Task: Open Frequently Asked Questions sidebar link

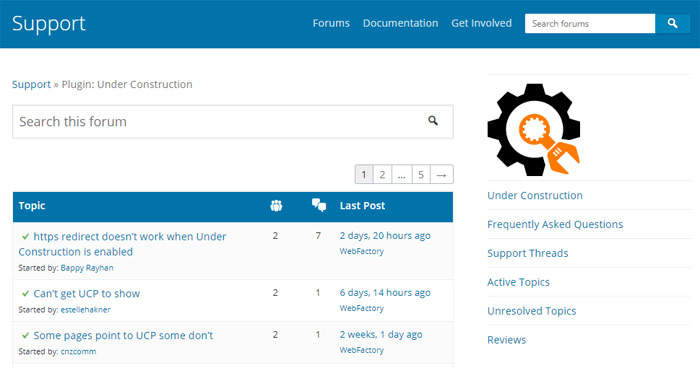Action: tap(555, 224)
